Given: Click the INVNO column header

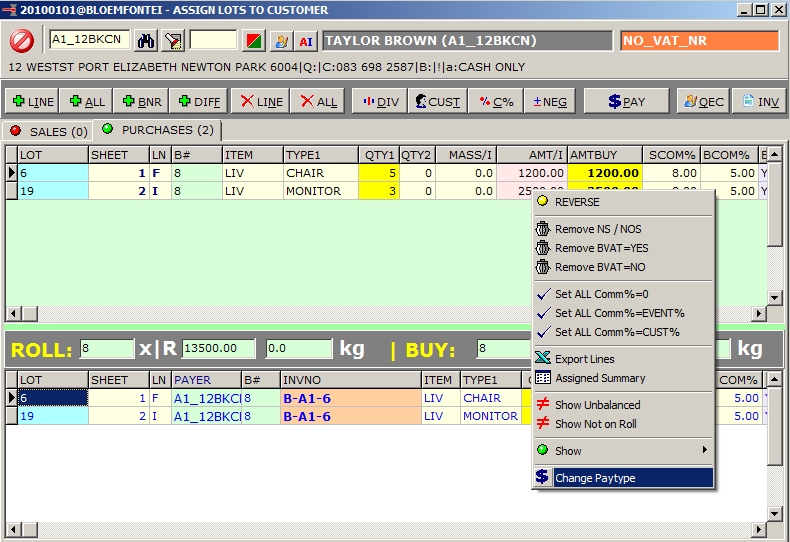Looking at the screenshot, I should [x=351, y=380].
